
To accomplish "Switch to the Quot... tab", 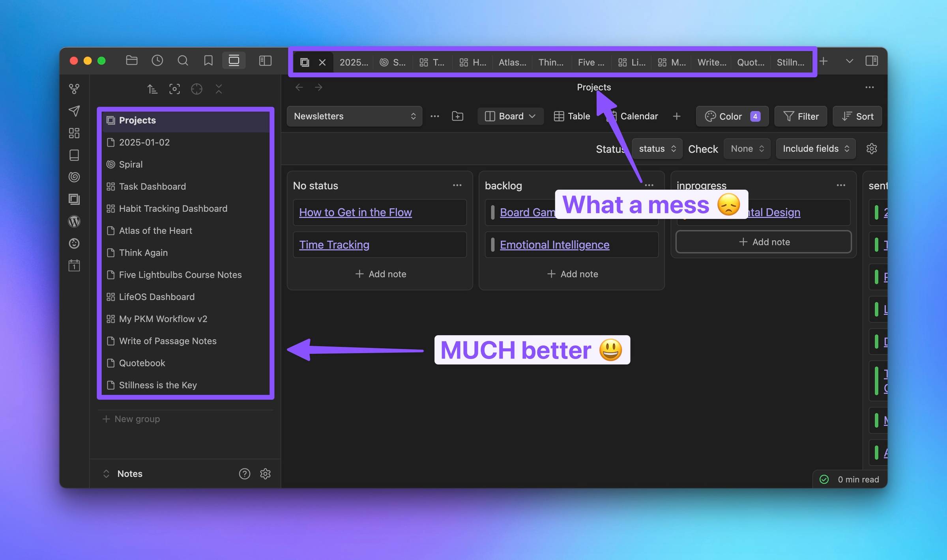I will click(750, 62).
